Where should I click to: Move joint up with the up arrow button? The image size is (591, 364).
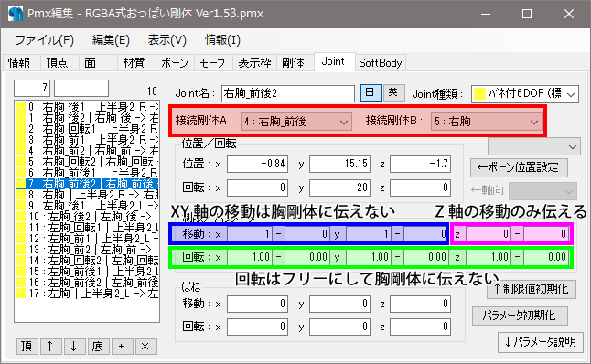(x=50, y=347)
